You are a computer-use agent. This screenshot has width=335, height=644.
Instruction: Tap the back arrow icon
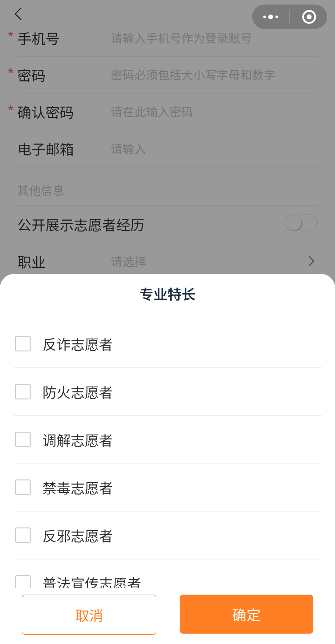(19, 14)
